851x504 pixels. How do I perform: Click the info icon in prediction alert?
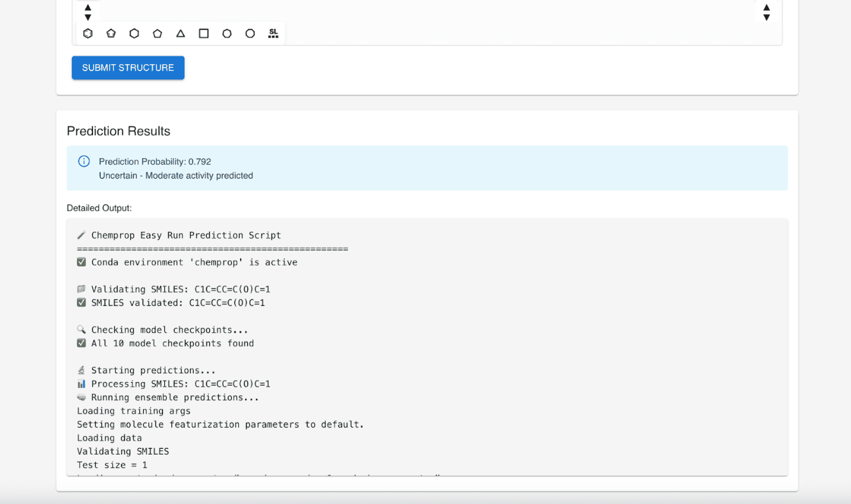click(x=83, y=162)
